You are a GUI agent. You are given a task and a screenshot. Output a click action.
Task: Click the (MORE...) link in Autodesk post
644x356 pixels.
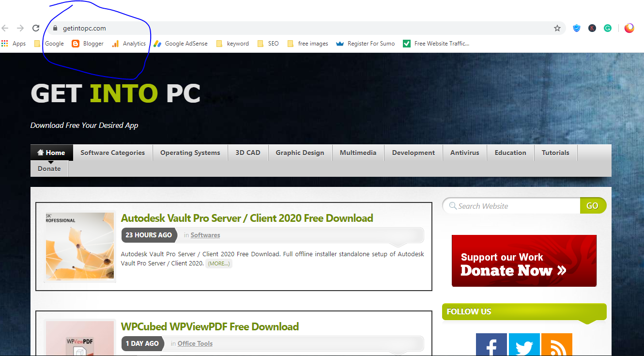point(219,263)
